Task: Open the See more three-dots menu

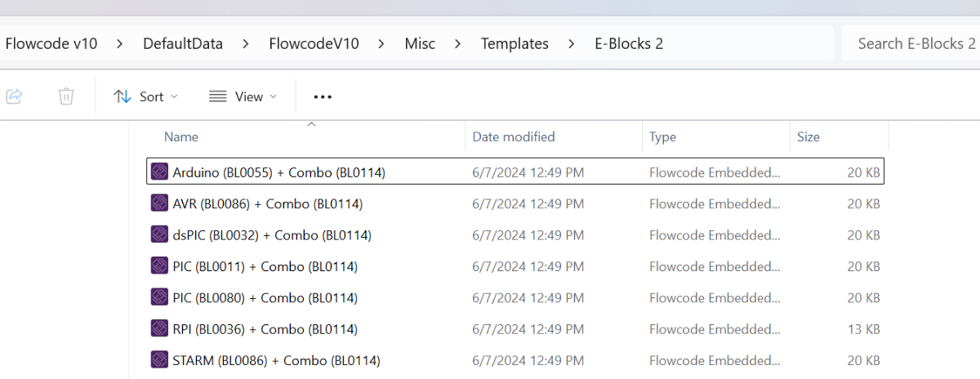Action: coord(323,96)
